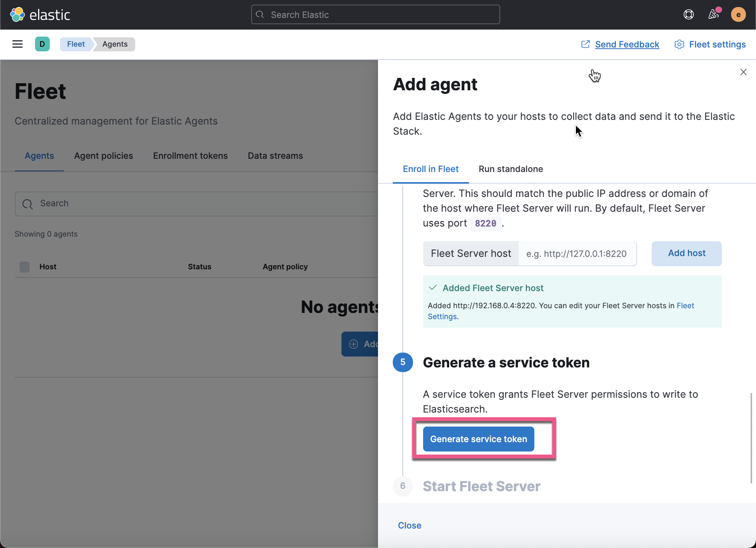756x548 pixels.
Task: Click the flyout vertical scrollbar
Action: point(751,438)
